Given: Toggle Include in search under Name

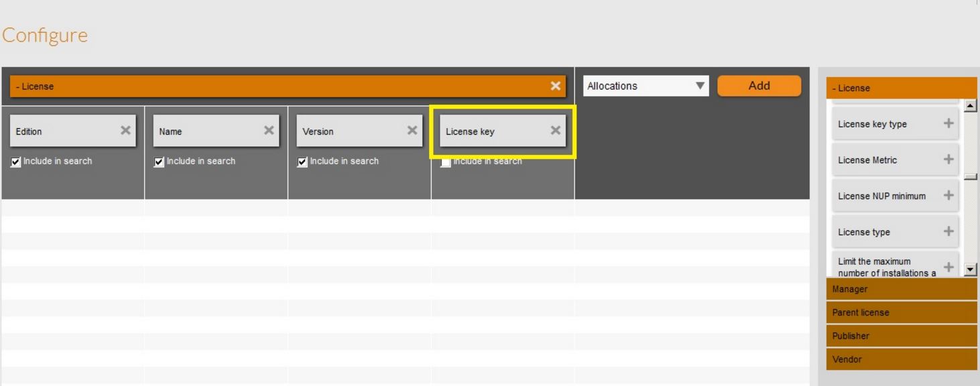Looking at the screenshot, I should [159, 162].
